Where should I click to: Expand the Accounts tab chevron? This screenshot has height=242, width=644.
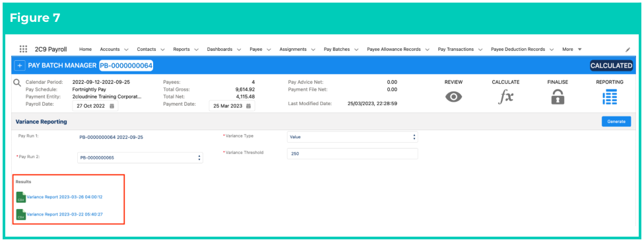tap(126, 50)
